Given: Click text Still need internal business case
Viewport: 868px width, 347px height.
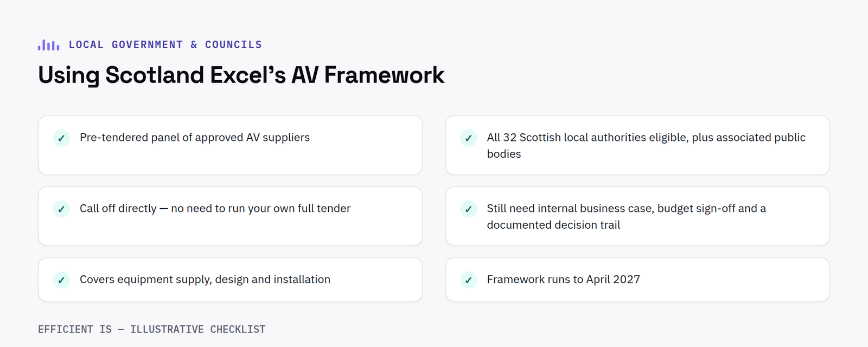Looking at the screenshot, I should point(627,217).
